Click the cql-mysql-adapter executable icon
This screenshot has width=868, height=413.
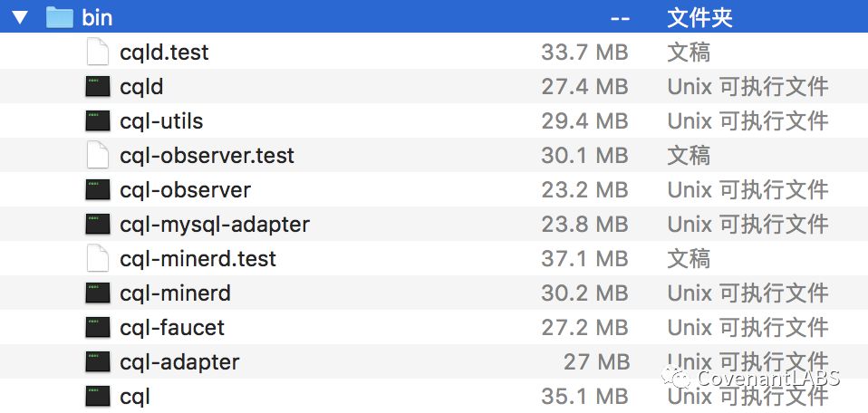pos(98,225)
